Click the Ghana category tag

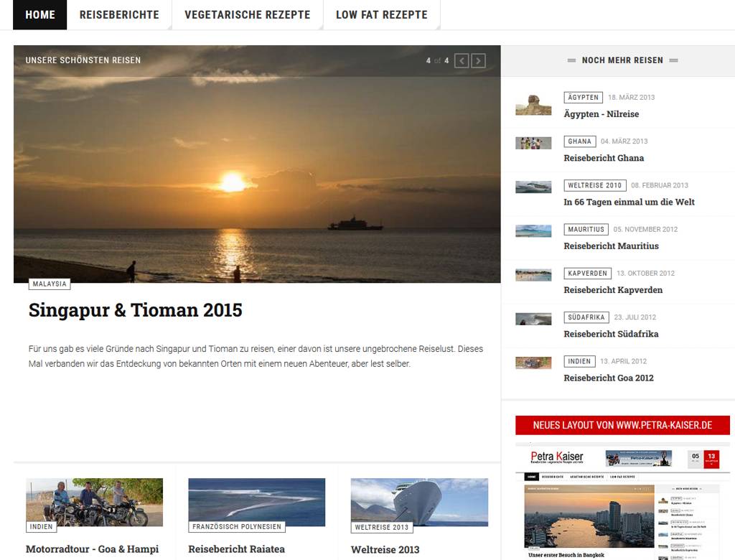(579, 141)
